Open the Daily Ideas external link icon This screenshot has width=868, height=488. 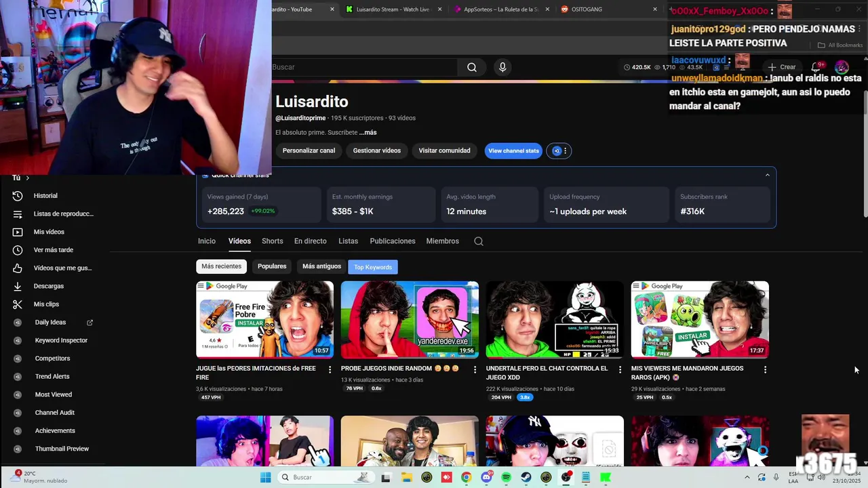click(90, 323)
